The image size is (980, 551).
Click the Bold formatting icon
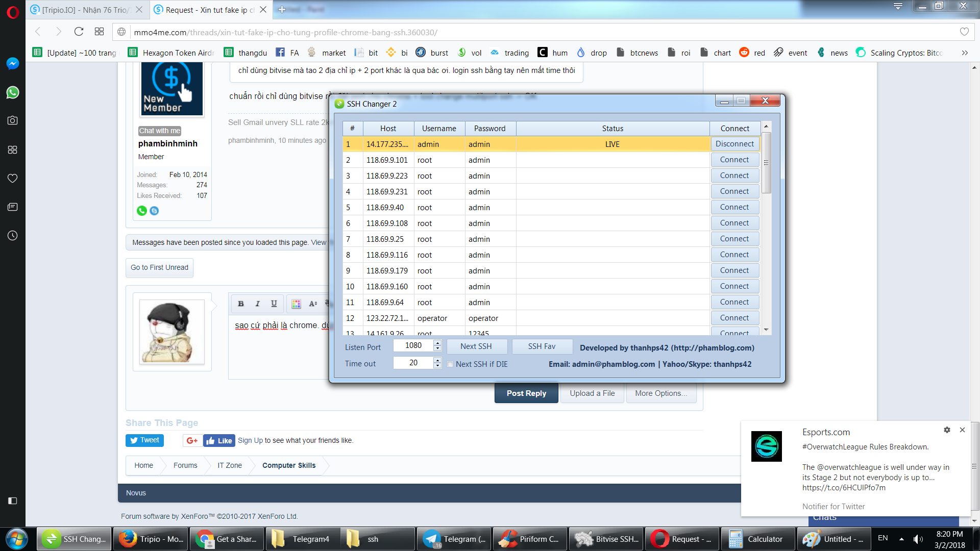[241, 304]
